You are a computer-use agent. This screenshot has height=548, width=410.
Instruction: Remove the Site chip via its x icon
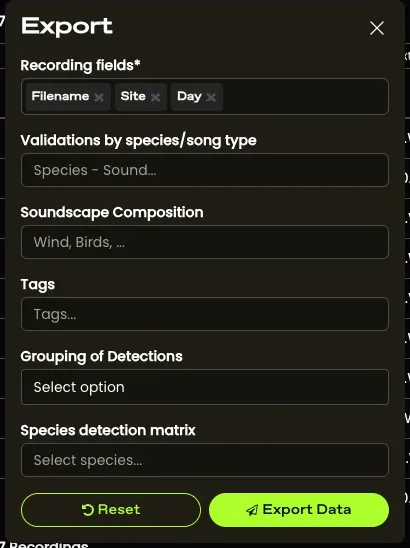tap(155, 97)
